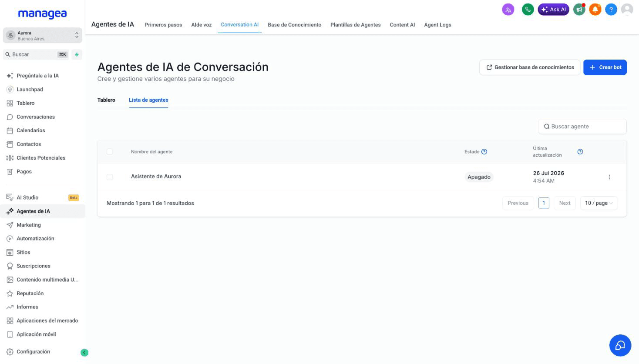Click the megaphone announcements icon
Viewport: 639px width, 364px height.
(579, 10)
